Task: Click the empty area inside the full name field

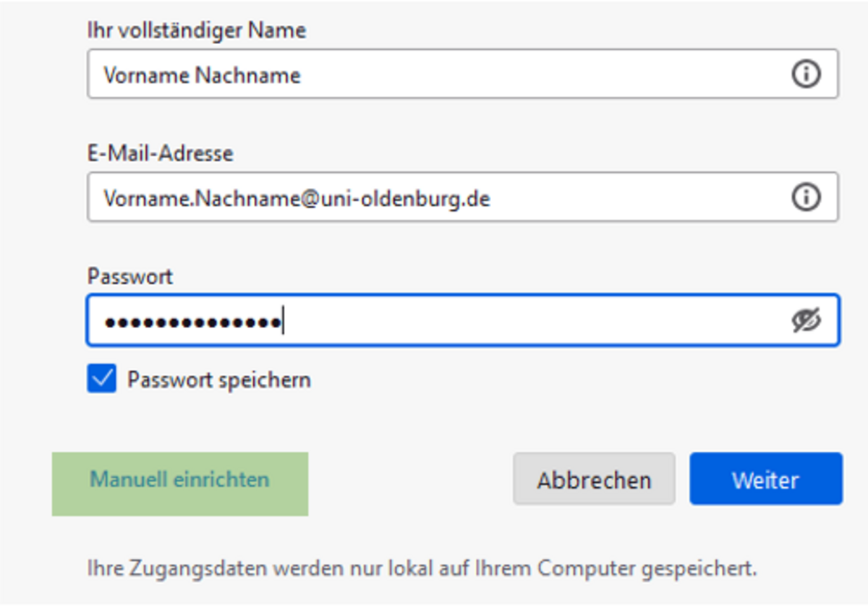Action: point(542,74)
